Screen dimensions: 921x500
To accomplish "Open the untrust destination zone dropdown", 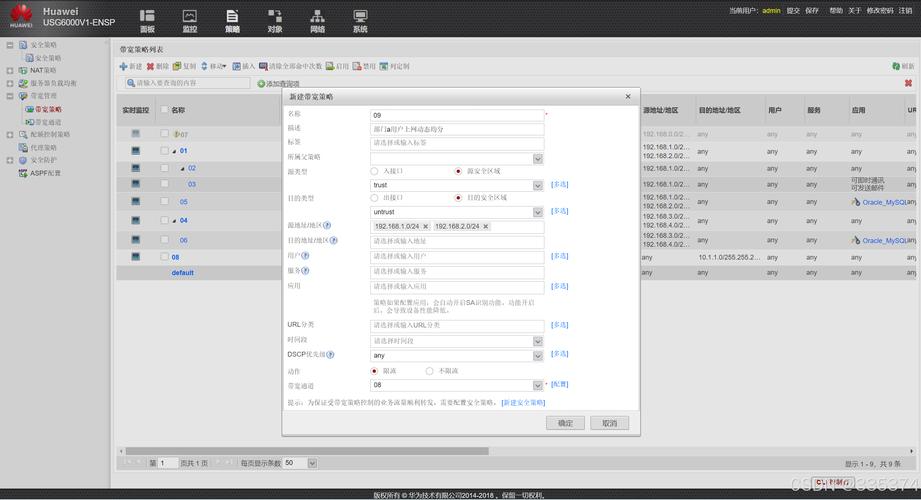I will pos(537,212).
